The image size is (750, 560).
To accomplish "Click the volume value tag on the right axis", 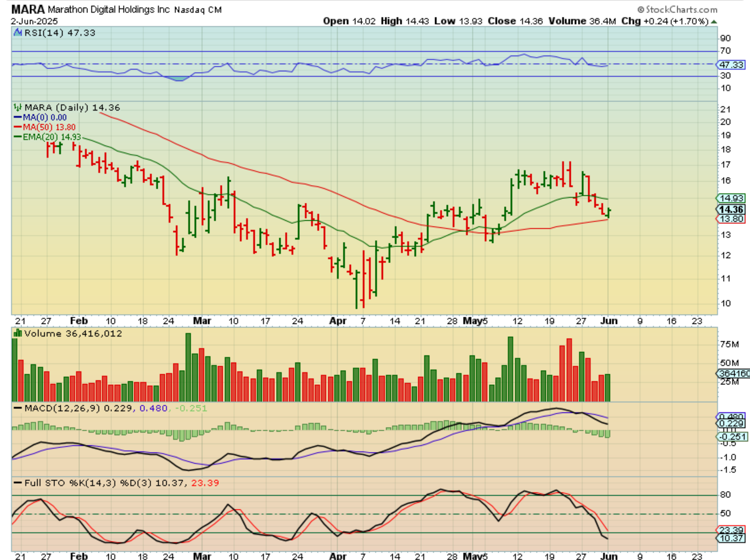I will (x=734, y=373).
